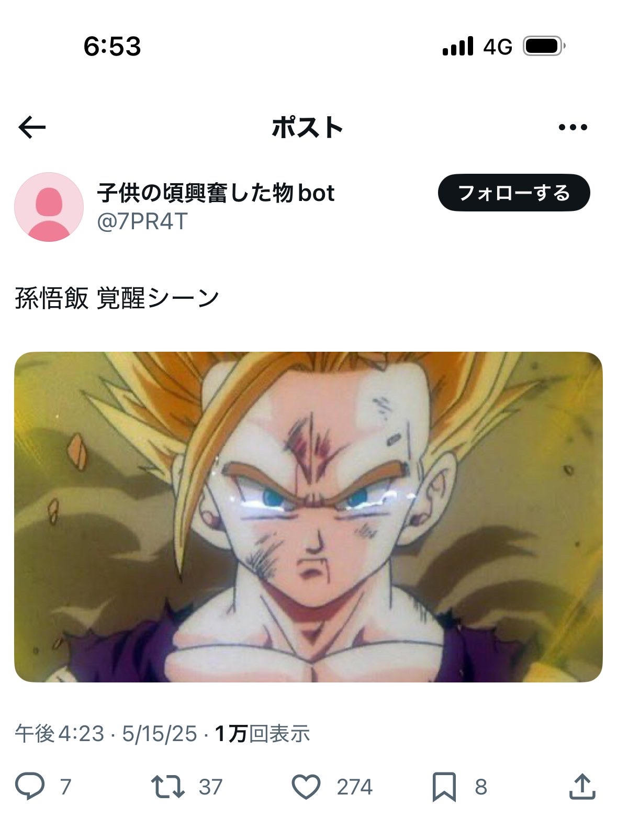Tap the battery icon in status bar

(544, 47)
